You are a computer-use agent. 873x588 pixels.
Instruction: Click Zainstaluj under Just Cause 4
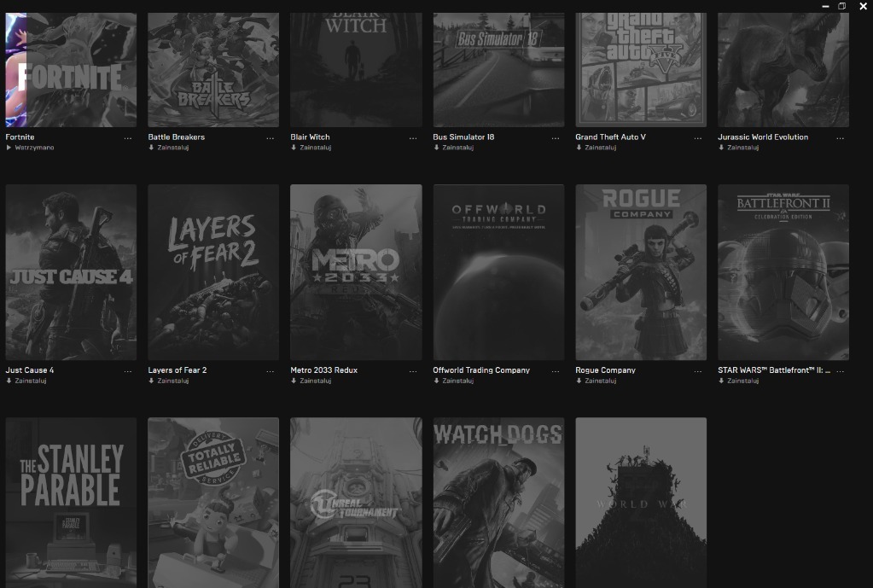tap(26, 381)
